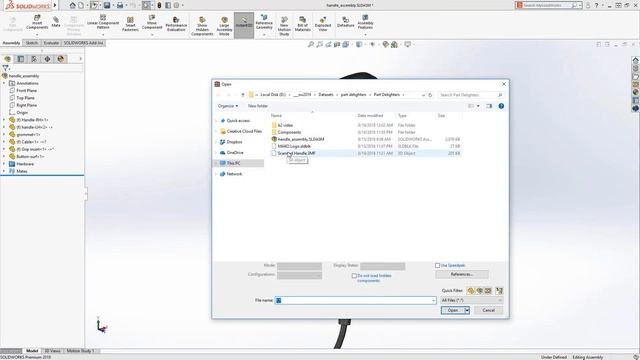The width and height of the screenshot is (640, 360).
Task: Open the file type filter dropdown
Action: 471,300
